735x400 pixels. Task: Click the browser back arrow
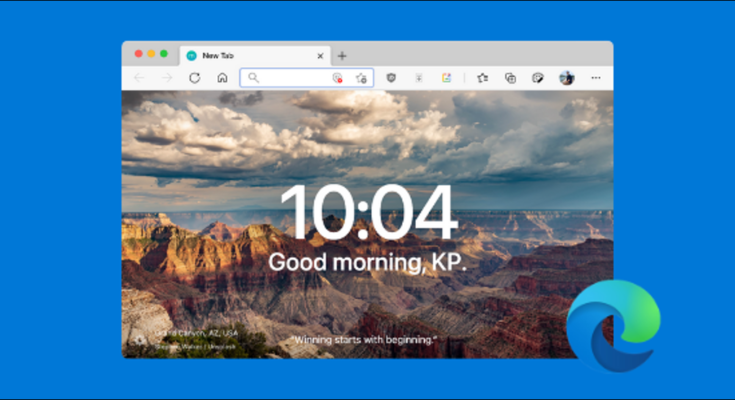(x=138, y=77)
